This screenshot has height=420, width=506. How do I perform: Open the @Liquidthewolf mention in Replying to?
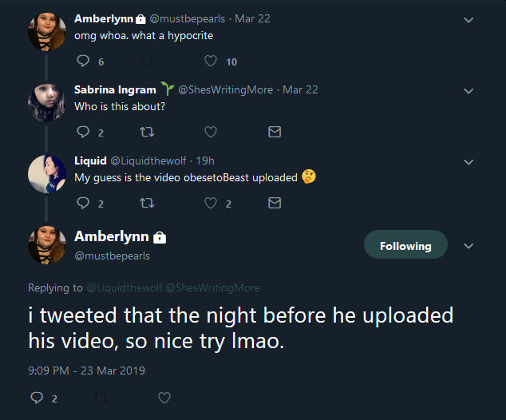[x=125, y=287]
